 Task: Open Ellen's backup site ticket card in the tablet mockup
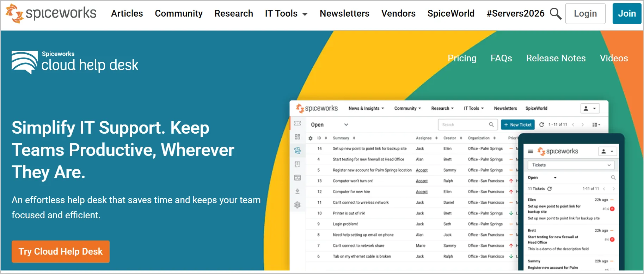(x=571, y=209)
